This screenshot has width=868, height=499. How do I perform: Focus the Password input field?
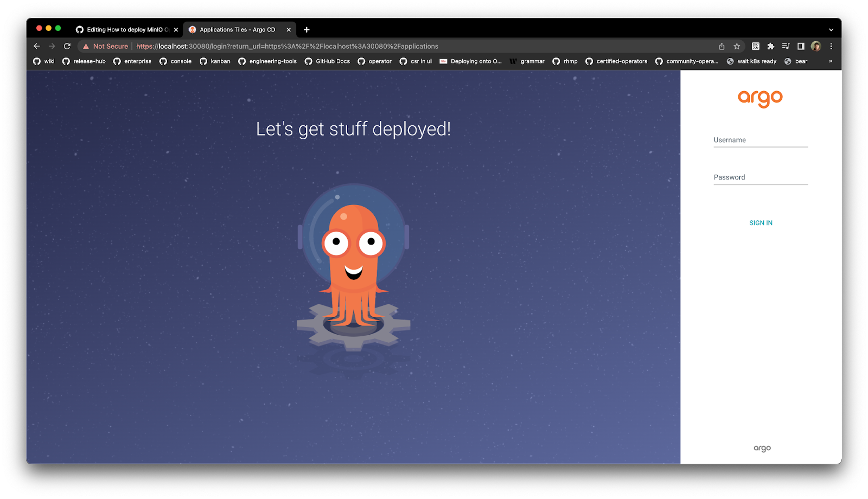pos(761,178)
